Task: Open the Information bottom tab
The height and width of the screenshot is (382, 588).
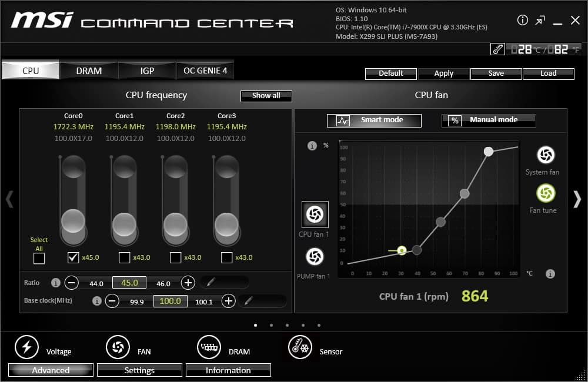Action: click(228, 370)
